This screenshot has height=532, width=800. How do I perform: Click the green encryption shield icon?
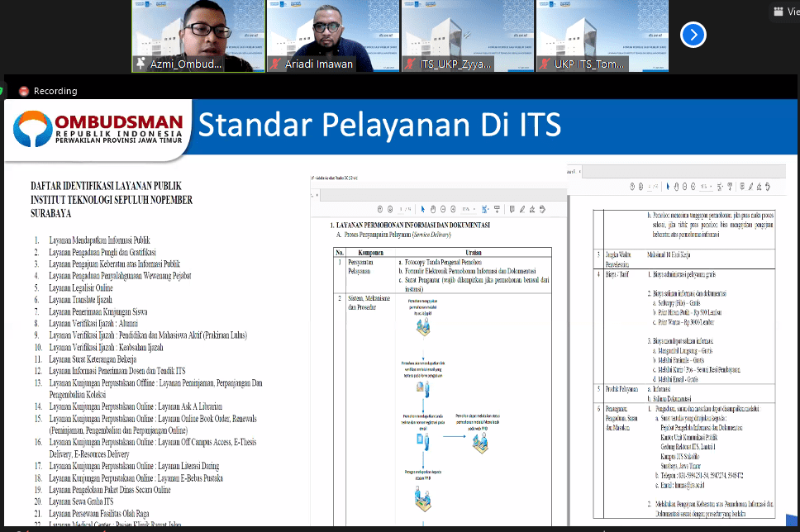click(2, 91)
